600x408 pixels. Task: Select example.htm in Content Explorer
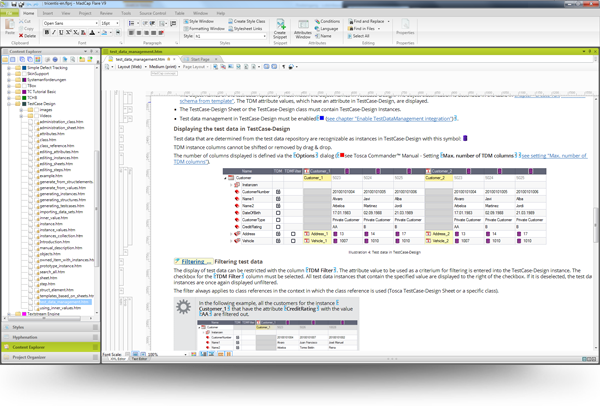pyautogui.click(x=51, y=176)
